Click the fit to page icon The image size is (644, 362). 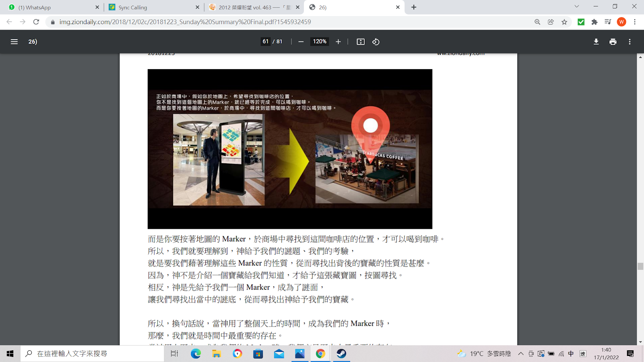coord(361,41)
